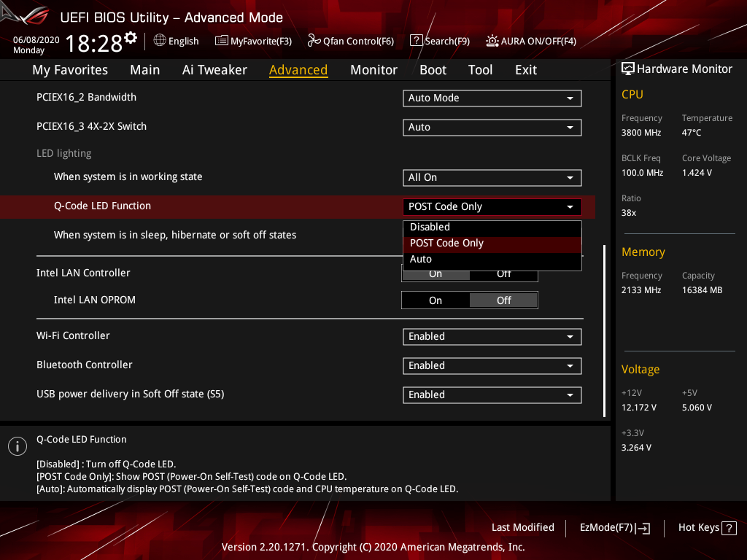Viewport: 747px width, 560px height.
Task: Toggle AURA ON/OFF light icon
Action: coord(492,41)
